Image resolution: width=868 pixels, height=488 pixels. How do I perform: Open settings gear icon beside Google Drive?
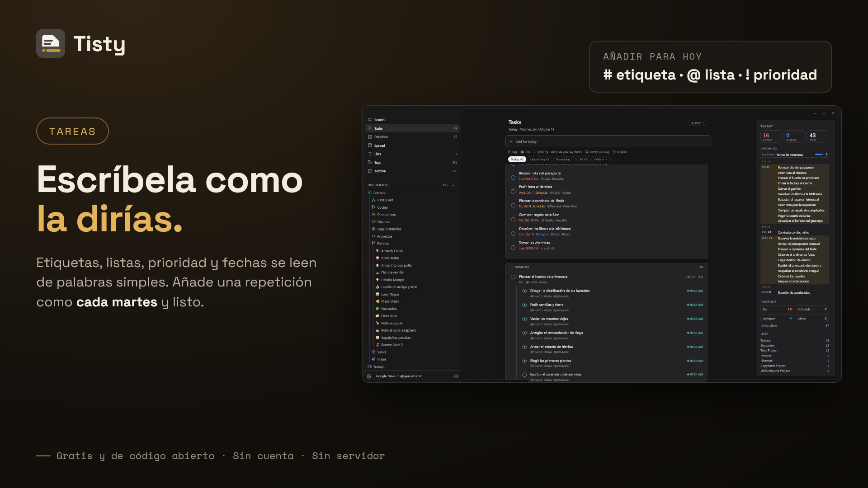click(x=369, y=376)
